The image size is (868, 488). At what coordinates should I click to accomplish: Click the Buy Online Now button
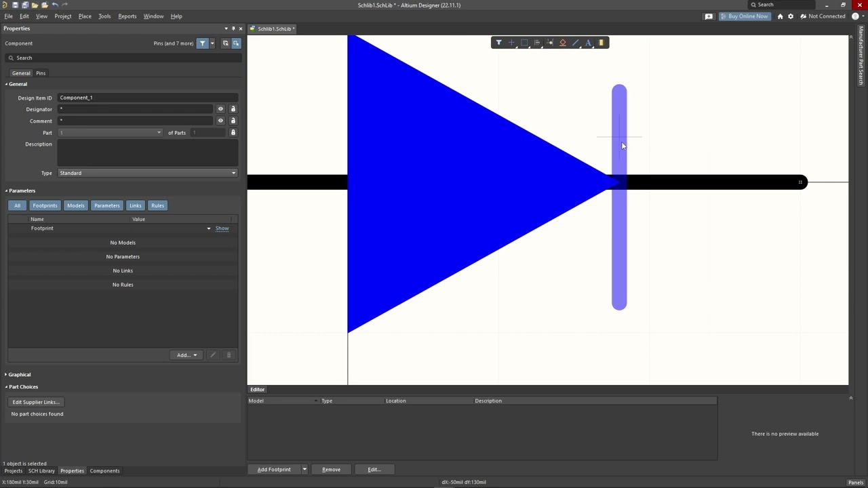click(x=744, y=16)
